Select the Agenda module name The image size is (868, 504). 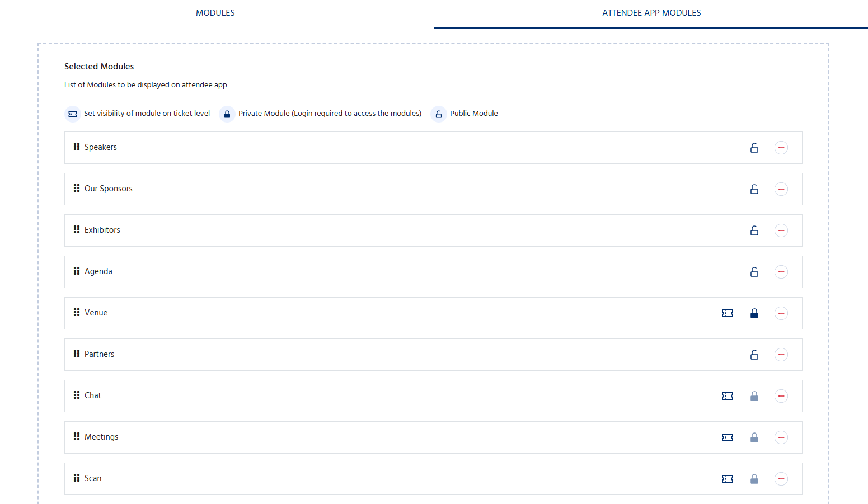98,271
